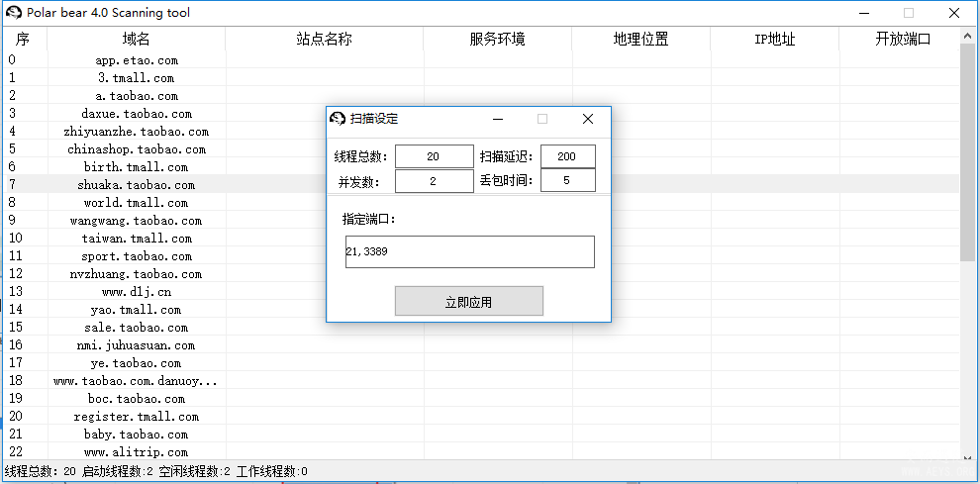Select row yao.tmall.com
This screenshot has height=484, width=980.
point(481,310)
